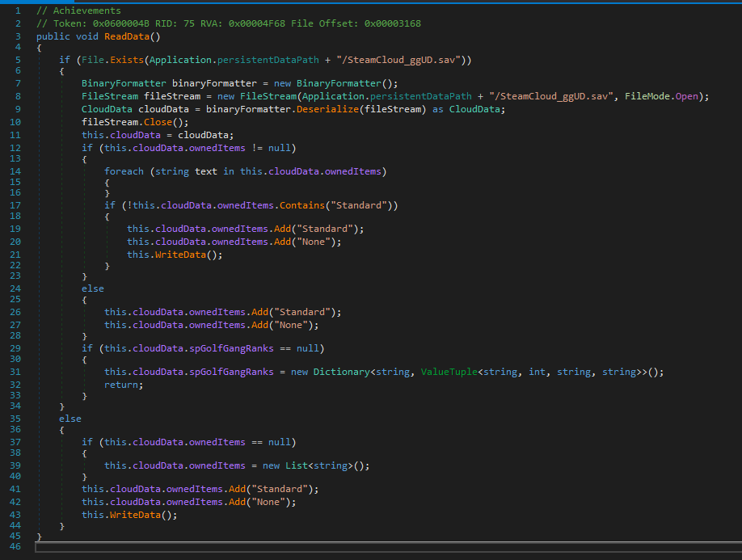The width and height of the screenshot is (742, 560).
Task: Click the // Achievements comment
Action: point(78,11)
